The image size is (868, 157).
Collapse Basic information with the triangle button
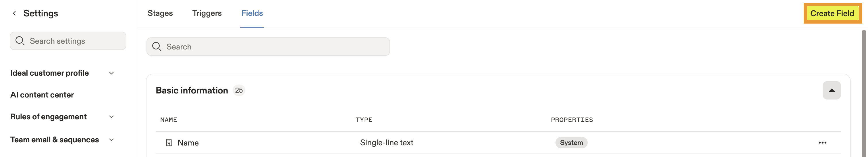[831, 91]
